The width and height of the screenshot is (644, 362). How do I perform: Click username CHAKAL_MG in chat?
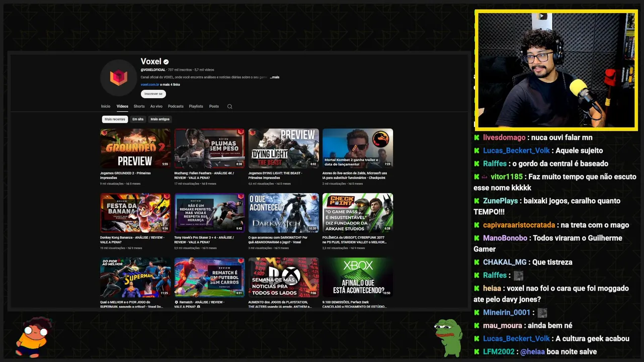pyautogui.click(x=505, y=262)
